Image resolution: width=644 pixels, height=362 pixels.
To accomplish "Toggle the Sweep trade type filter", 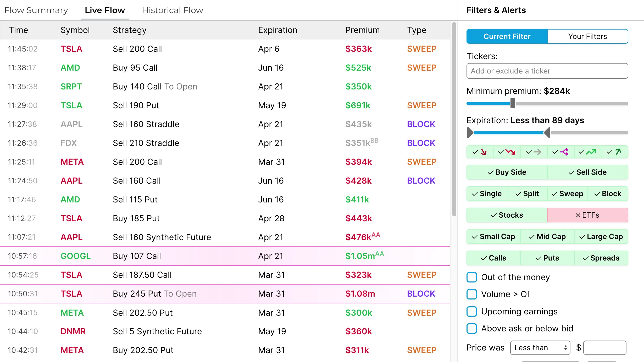I will [567, 194].
